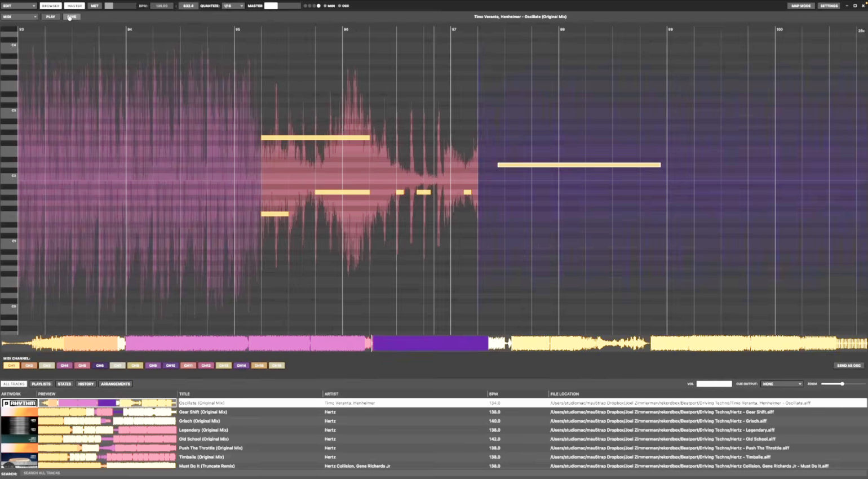Toggle the BROWSER button

(51, 6)
